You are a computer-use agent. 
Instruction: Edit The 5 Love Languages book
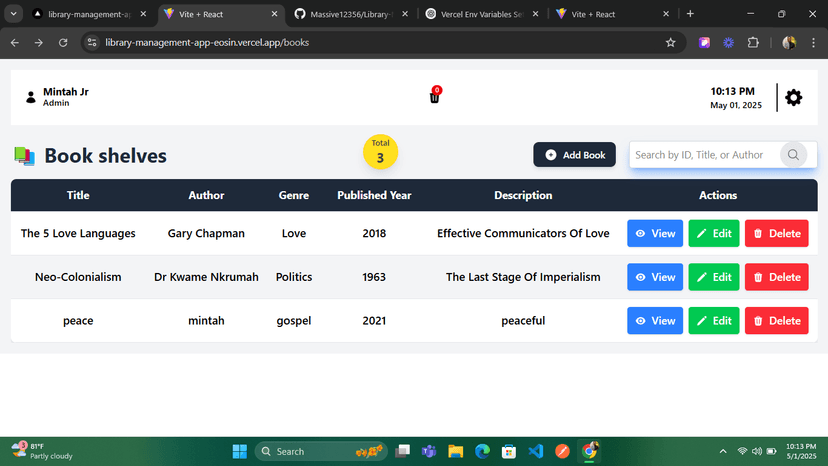[713, 234]
